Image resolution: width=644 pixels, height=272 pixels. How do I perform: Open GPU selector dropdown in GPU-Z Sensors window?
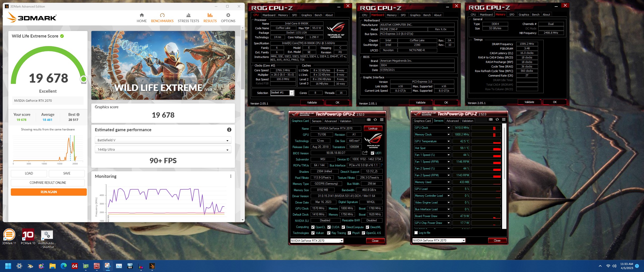(439, 241)
